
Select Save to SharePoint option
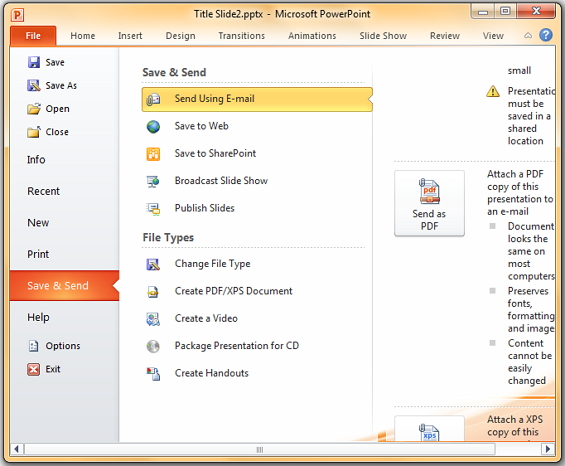257,154
